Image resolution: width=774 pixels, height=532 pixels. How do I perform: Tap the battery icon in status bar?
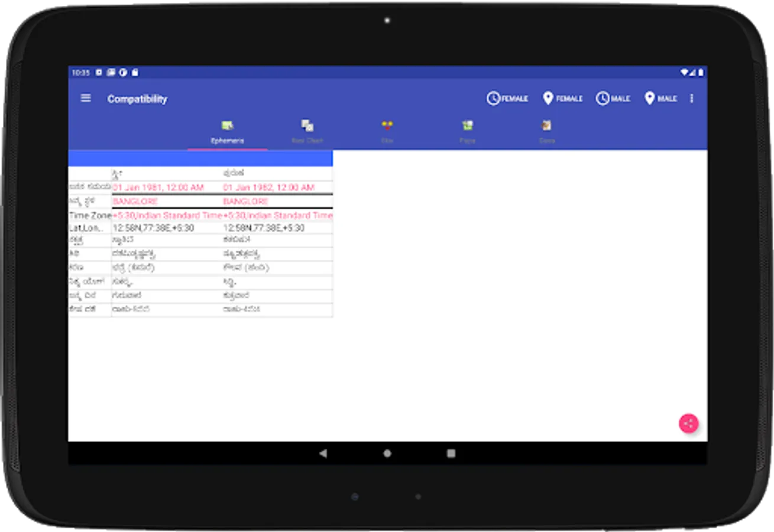click(x=701, y=72)
